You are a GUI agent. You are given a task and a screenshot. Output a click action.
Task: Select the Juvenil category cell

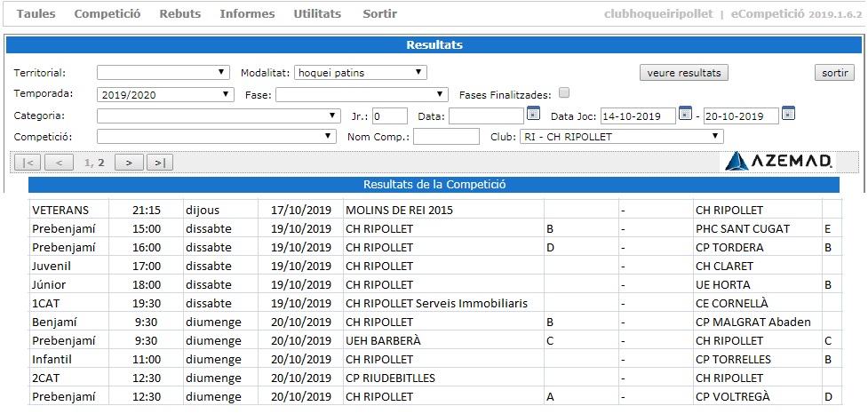[x=68, y=267]
